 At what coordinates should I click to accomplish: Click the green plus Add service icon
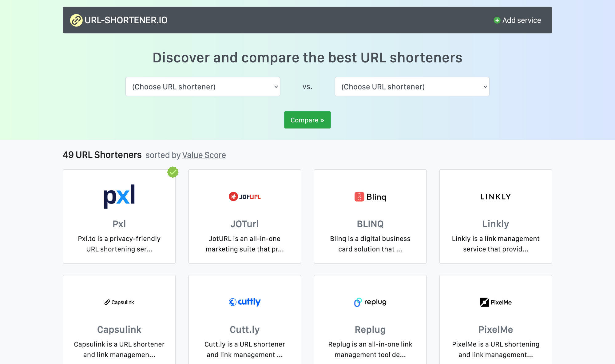pyautogui.click(x=497, y=20)
